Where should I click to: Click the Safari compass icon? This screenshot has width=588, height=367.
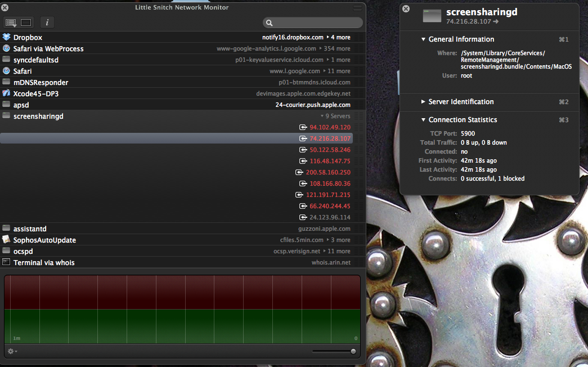coord(6,70)
